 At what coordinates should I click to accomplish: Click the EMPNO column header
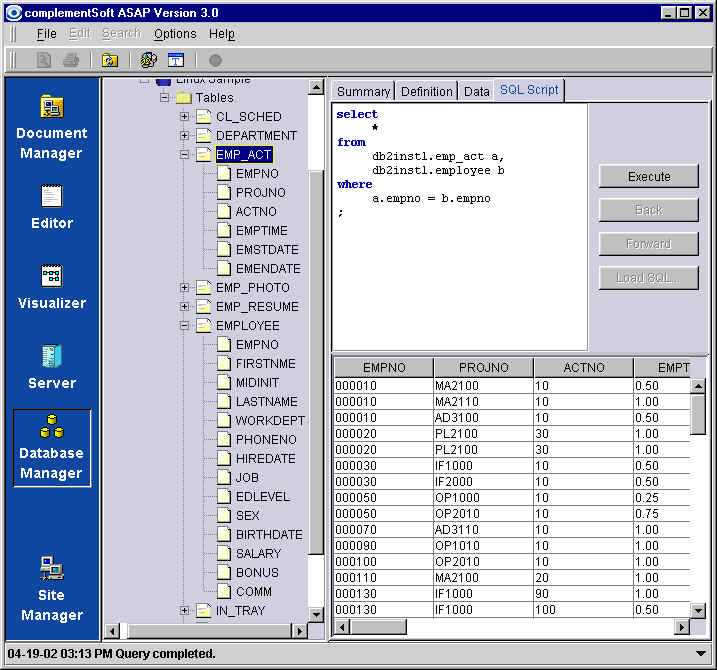pyautogui.click(x=384, y=367)
